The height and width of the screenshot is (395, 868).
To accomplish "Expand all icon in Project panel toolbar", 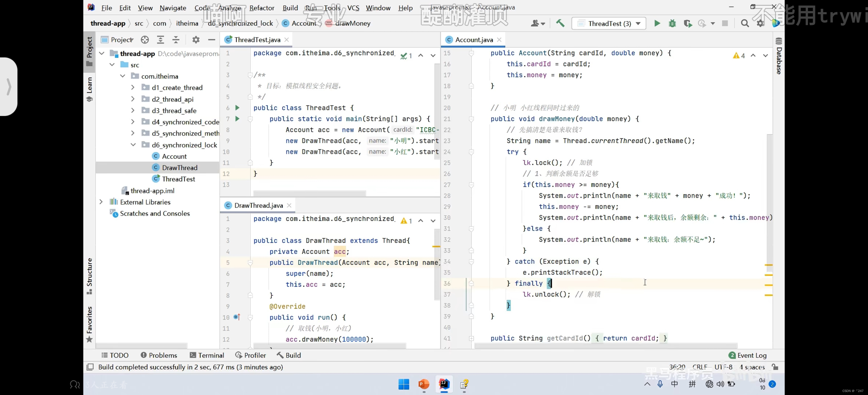I will tap(160, 40).
